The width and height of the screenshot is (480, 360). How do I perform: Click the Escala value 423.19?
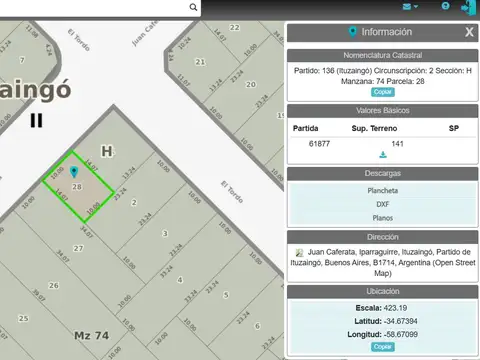coord(395,308)
